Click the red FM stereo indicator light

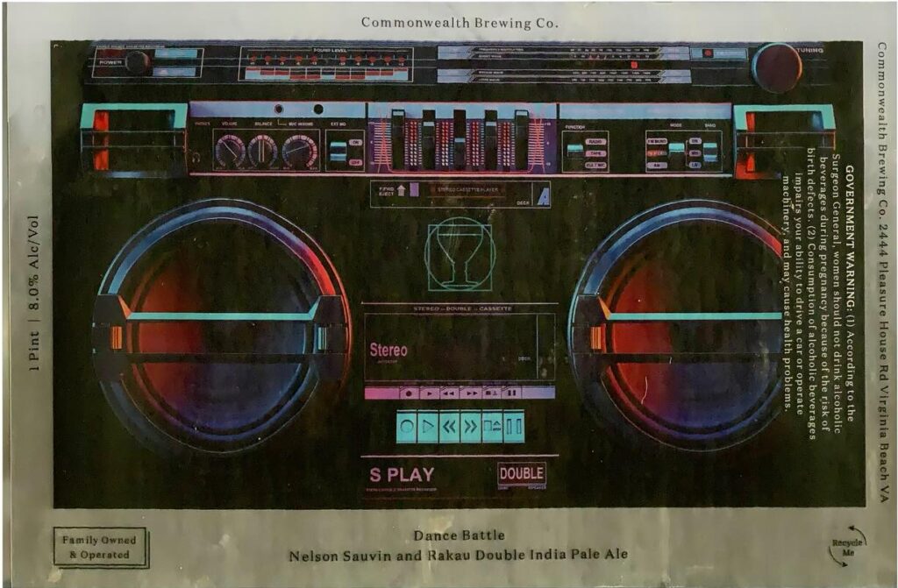[x=708, y=53]
